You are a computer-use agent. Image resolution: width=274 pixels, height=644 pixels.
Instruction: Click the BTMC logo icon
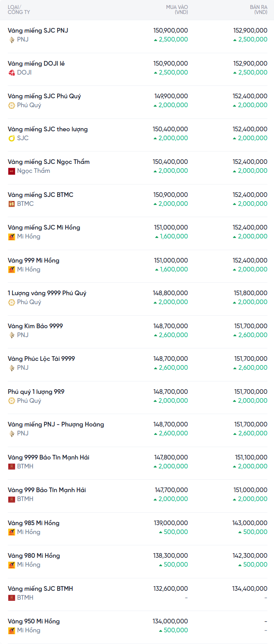12,204
